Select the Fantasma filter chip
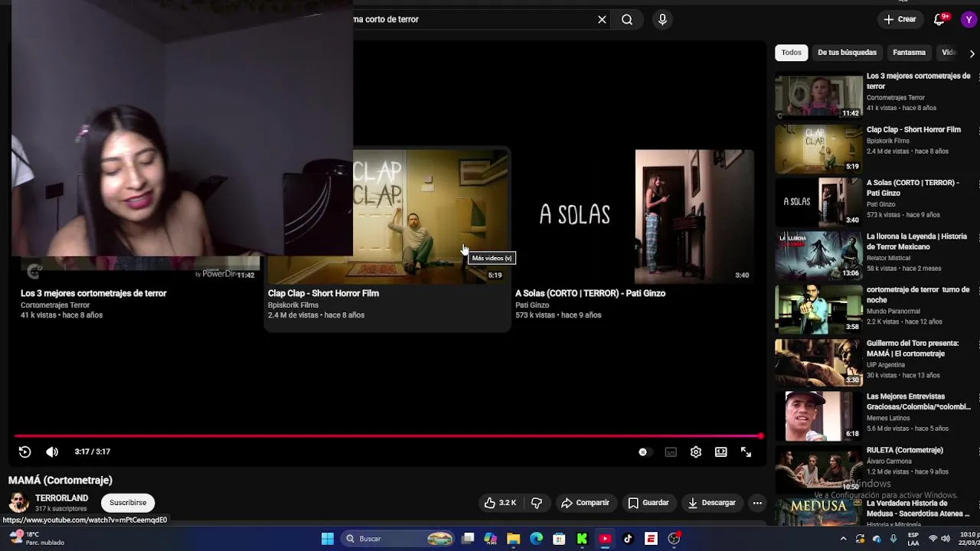Screen dimensions: 980x551 (910, 53)
